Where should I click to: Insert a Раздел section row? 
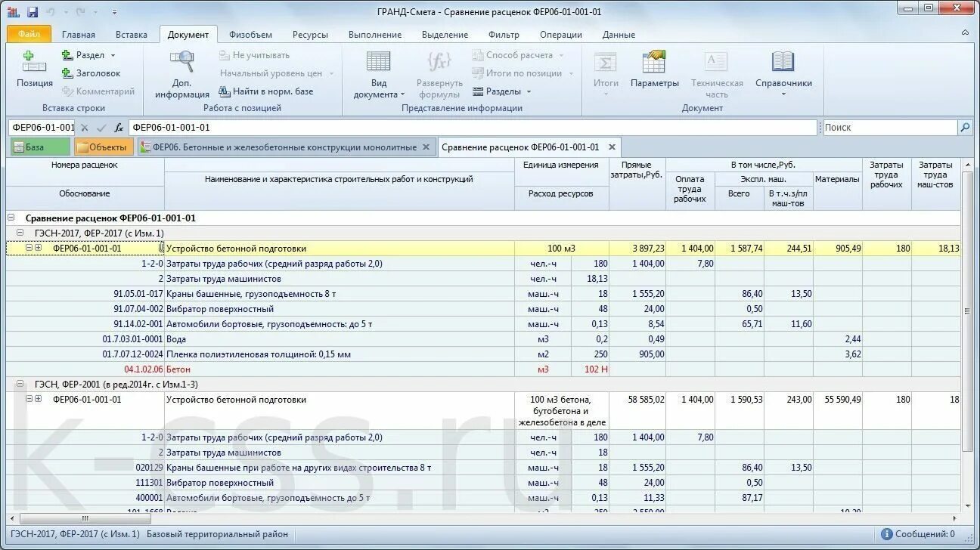83,55
